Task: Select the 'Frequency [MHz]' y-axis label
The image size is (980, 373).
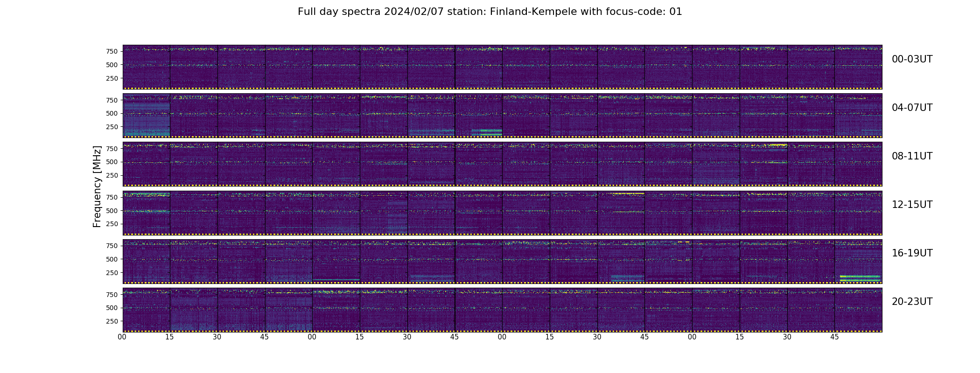Action: [x=97, y=186]
